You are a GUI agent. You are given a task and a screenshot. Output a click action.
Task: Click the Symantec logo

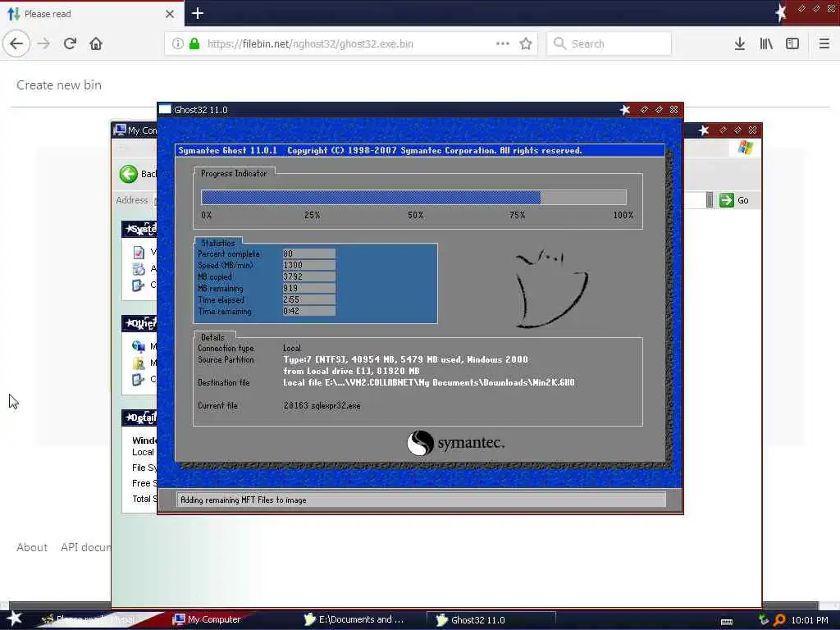(x=456, y=443)
